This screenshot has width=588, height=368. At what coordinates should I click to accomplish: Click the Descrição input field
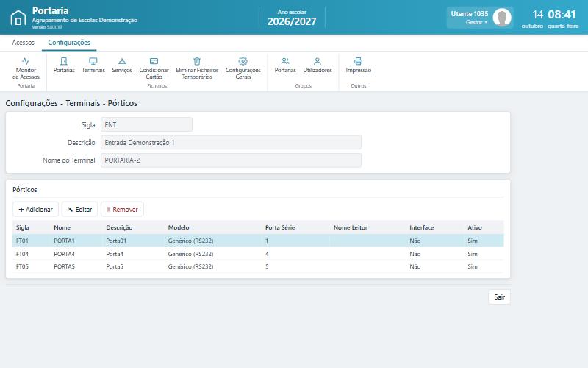(x=231, y=143)
